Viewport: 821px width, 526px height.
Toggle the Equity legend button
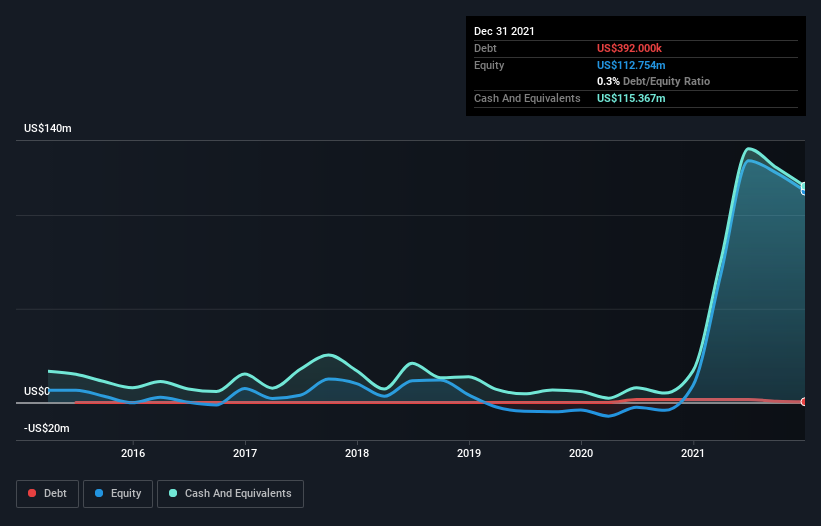(118, 494)
